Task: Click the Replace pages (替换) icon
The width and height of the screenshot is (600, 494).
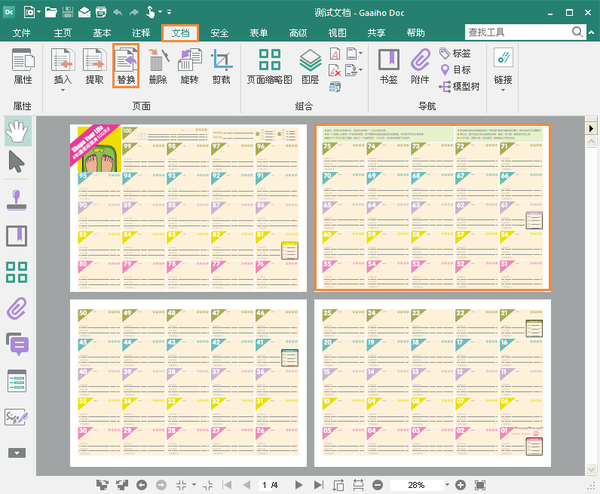Action: click(x=125, y=66)
